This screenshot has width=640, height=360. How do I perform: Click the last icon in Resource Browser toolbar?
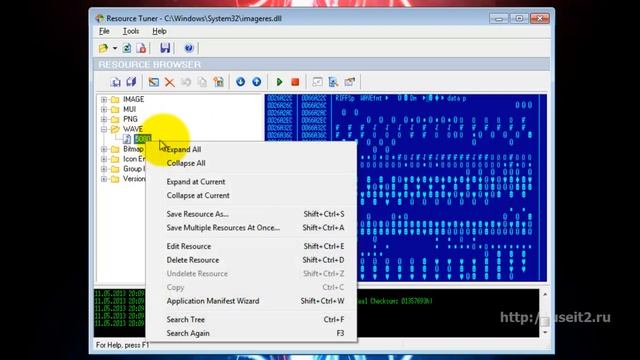click(349, 82)
